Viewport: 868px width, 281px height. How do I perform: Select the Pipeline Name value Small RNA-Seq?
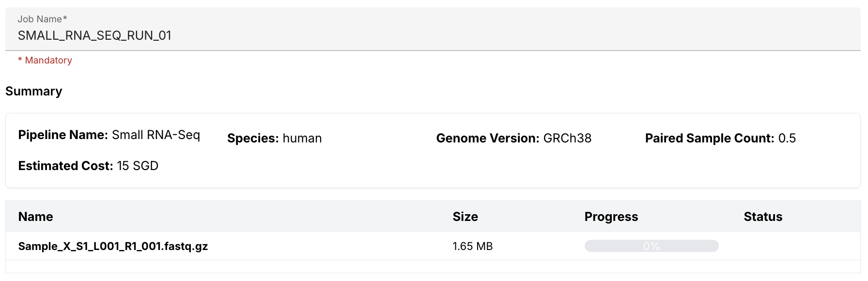tap(156, 135)
